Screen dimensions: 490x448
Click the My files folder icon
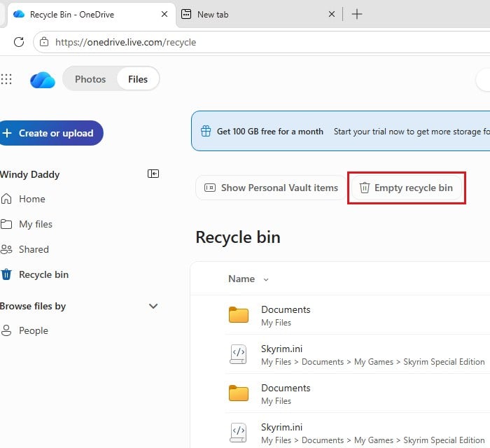point(6,224)
